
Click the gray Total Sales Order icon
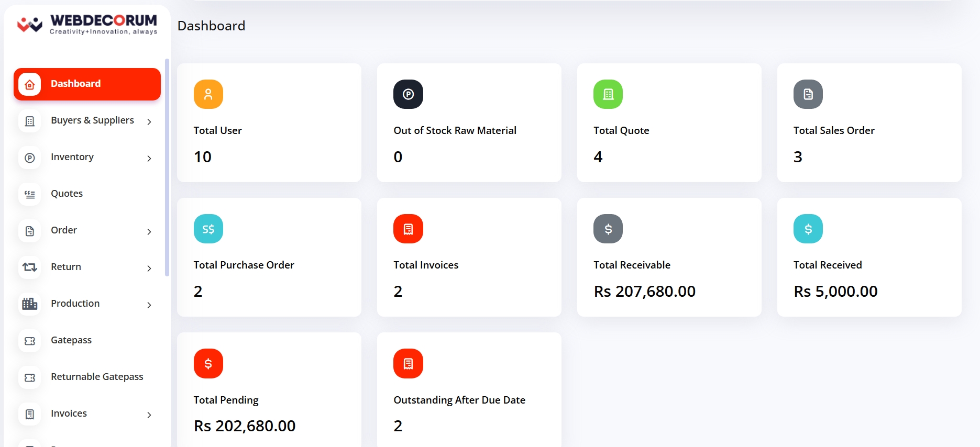(808, 94)
